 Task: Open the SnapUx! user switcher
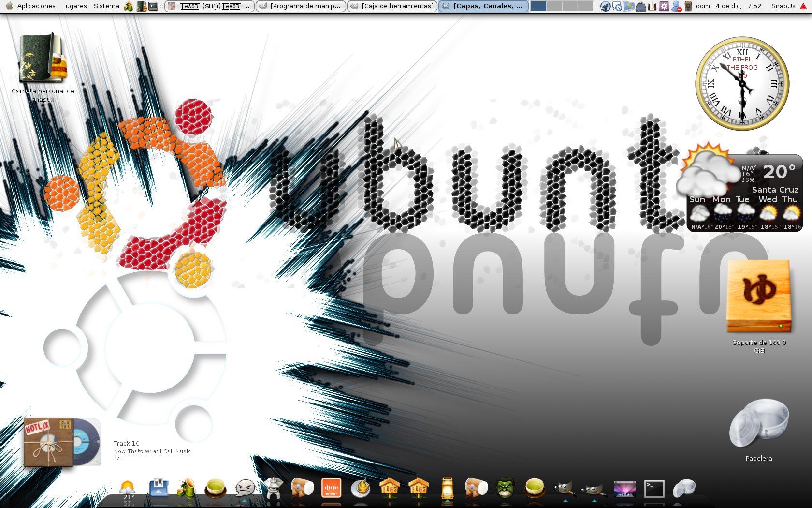click(x=784, y=6)
